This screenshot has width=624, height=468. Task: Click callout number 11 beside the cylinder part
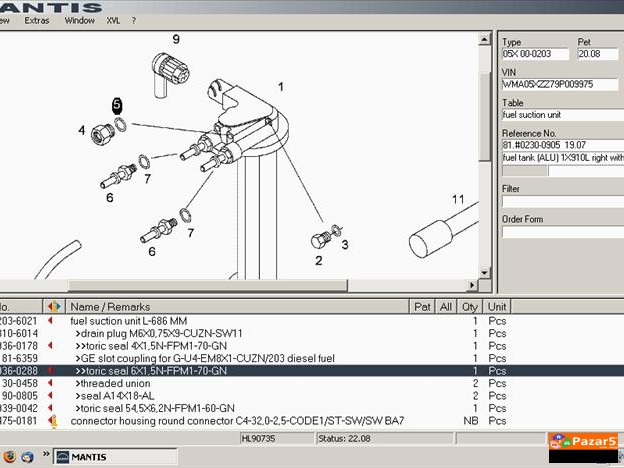[x=458, y=200]
